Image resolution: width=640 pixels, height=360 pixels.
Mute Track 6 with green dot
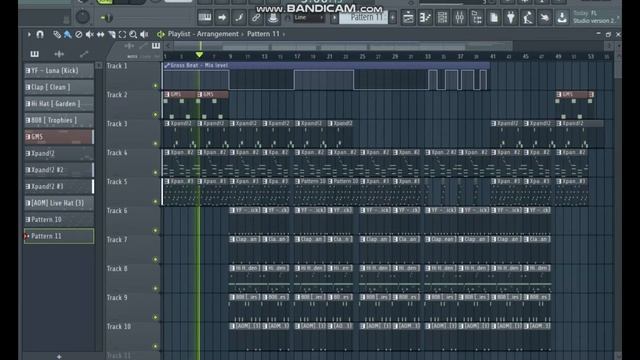[155, 231]
